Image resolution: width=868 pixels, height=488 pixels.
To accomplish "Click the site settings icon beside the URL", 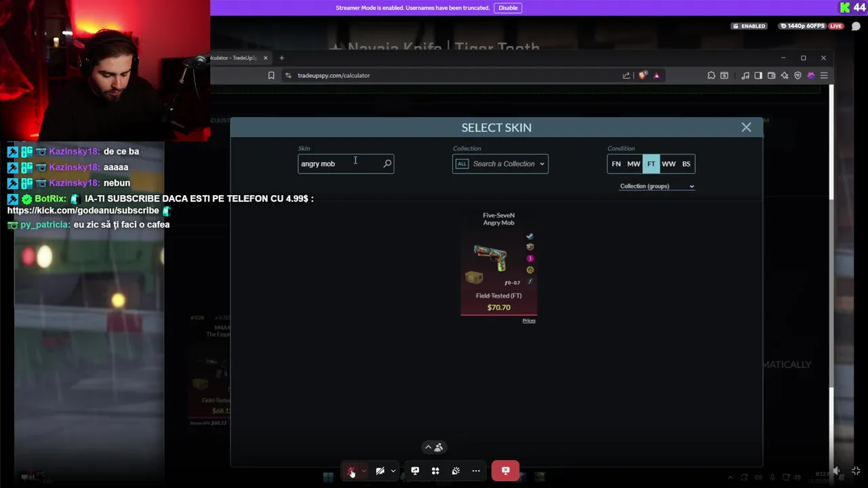I will 288,75.
